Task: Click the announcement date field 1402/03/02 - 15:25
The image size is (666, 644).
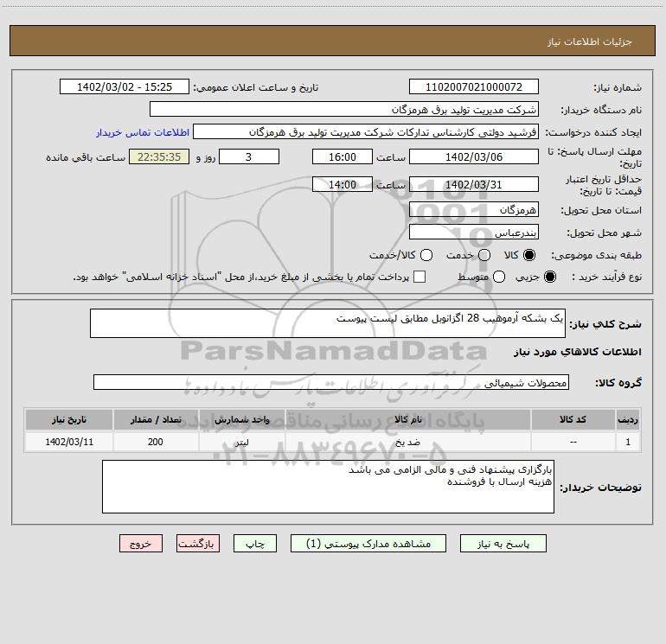Action: click(125, 86)
